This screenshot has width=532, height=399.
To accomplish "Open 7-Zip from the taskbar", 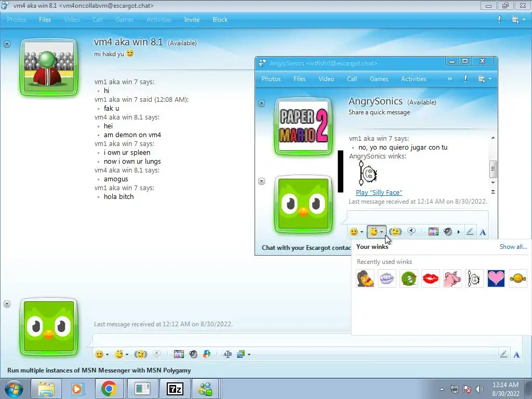I will click(175, 389).
